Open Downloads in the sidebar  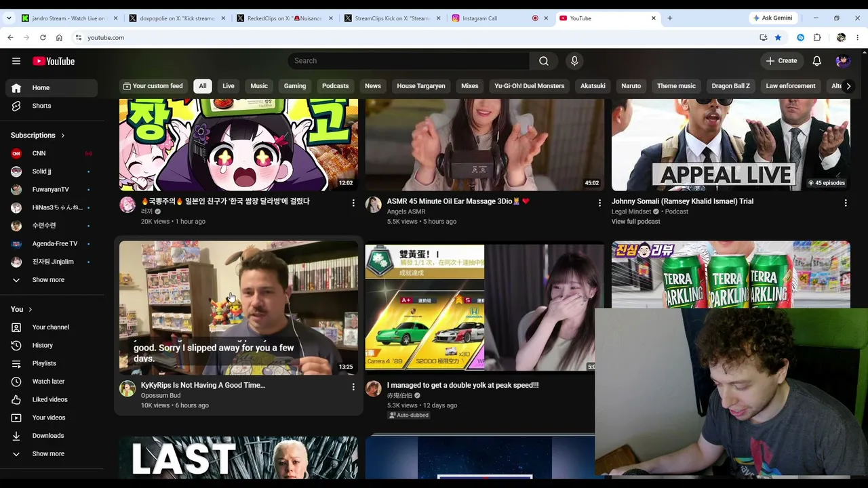coord(52,436)
